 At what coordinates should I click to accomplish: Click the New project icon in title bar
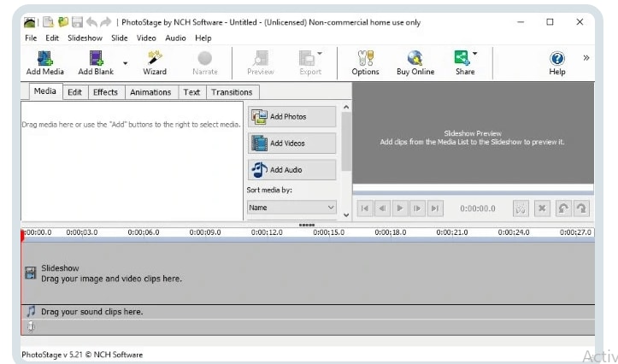48,22
